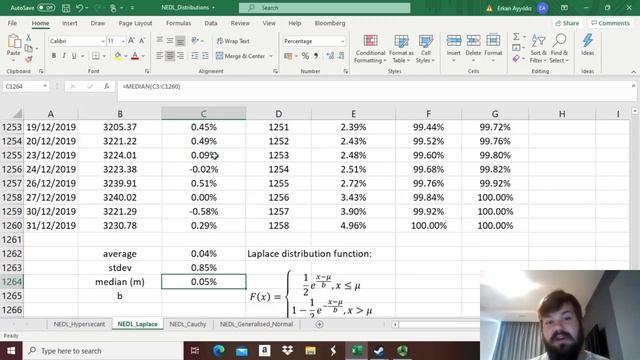The width and height of the screenshot is (640, 360).
Task: Switch to NEDL_Hypersecant sheet tab
Action: click(79, 324)
